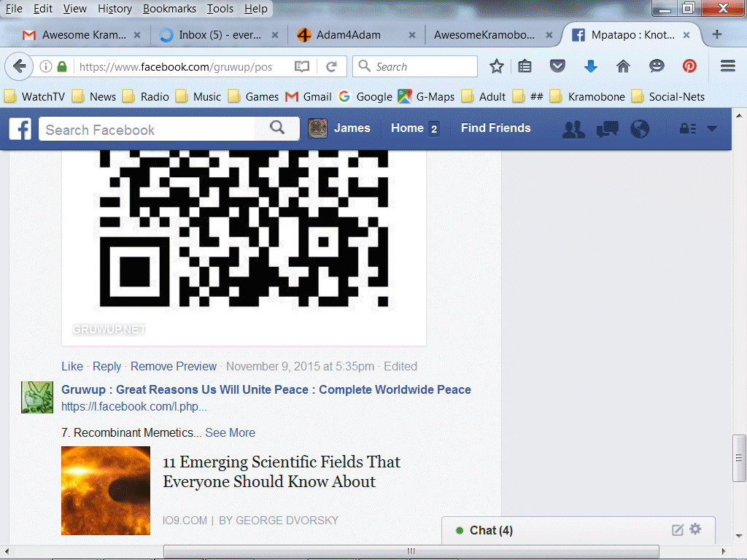This screenshot has width=747, height=560.
Task: Close the Awesome Kram... Gmail tab
Action: [136, 35]
